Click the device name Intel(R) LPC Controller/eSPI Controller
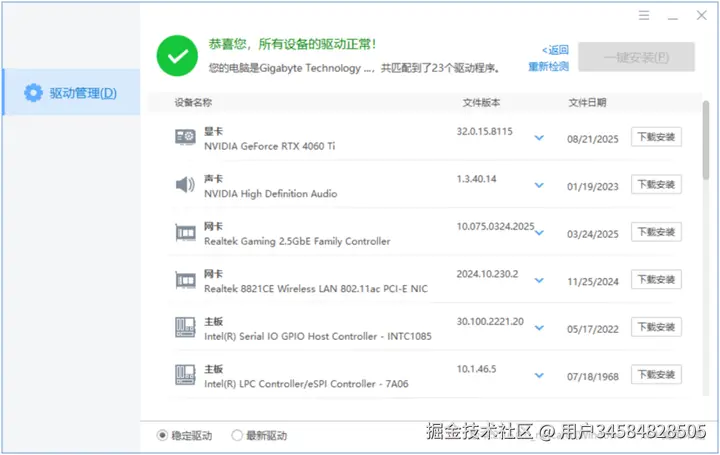Viewport: 720px width, 455px height. 306,384
